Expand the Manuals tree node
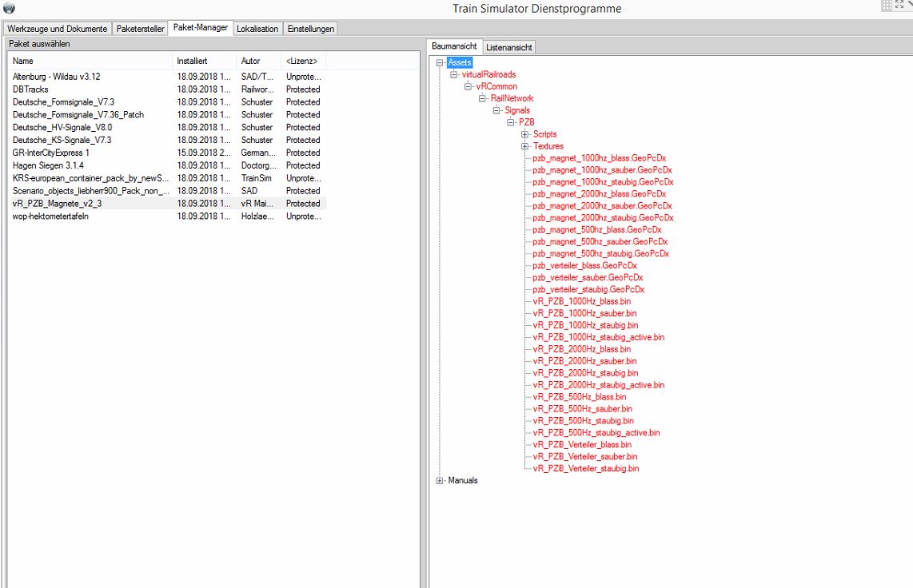Screen dimensions: 913x588 (x=440, y=480)
